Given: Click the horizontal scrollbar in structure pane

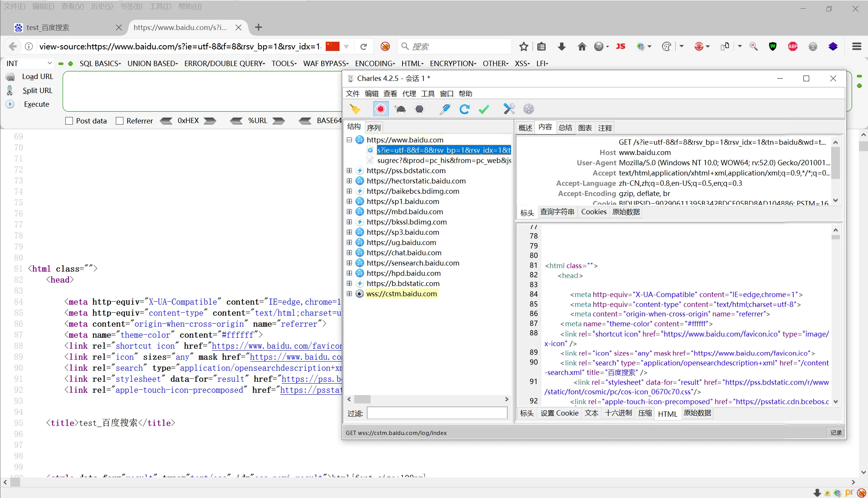Looking at the screenshot, I should point(363,399).
